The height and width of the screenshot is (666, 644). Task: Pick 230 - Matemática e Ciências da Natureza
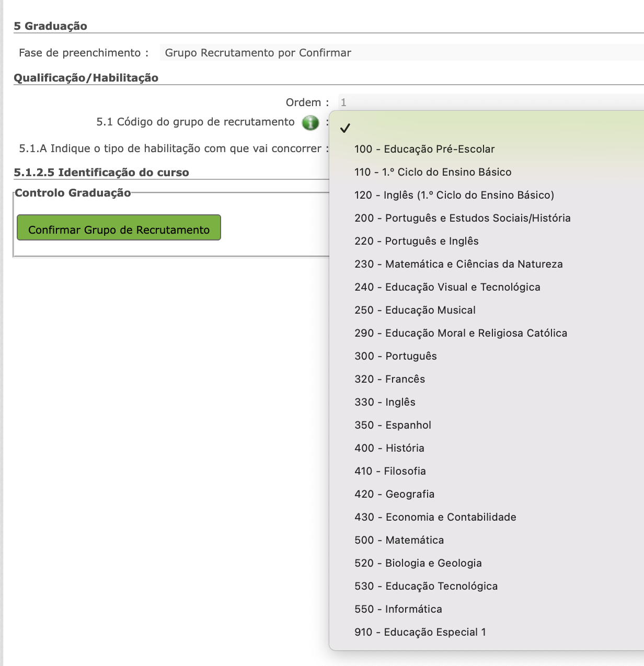pos(458,264)
